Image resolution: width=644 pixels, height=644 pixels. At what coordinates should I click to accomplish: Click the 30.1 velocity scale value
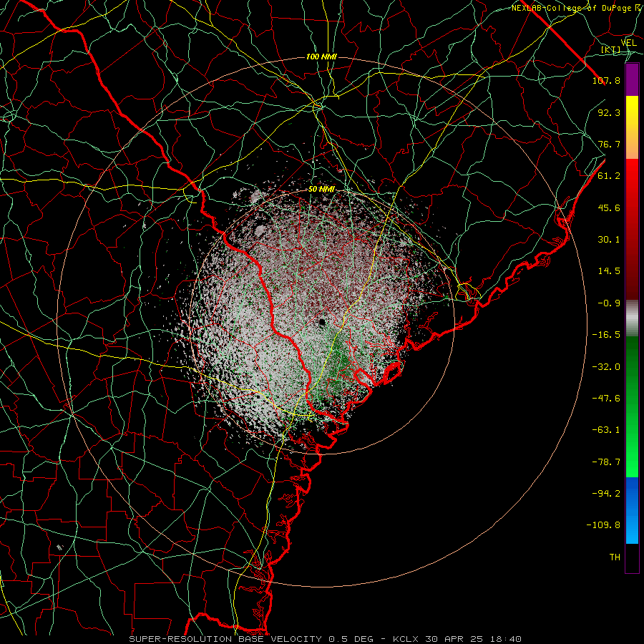(x=609, y=240)
